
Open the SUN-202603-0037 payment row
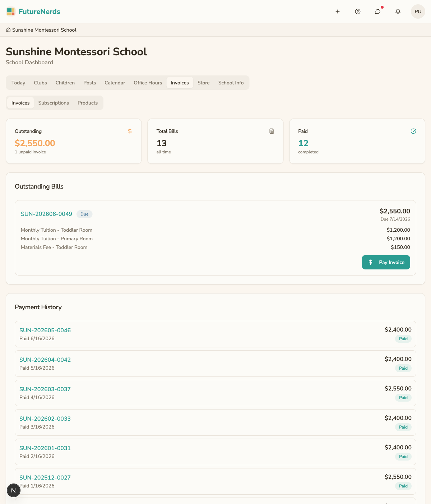(215, 393)
